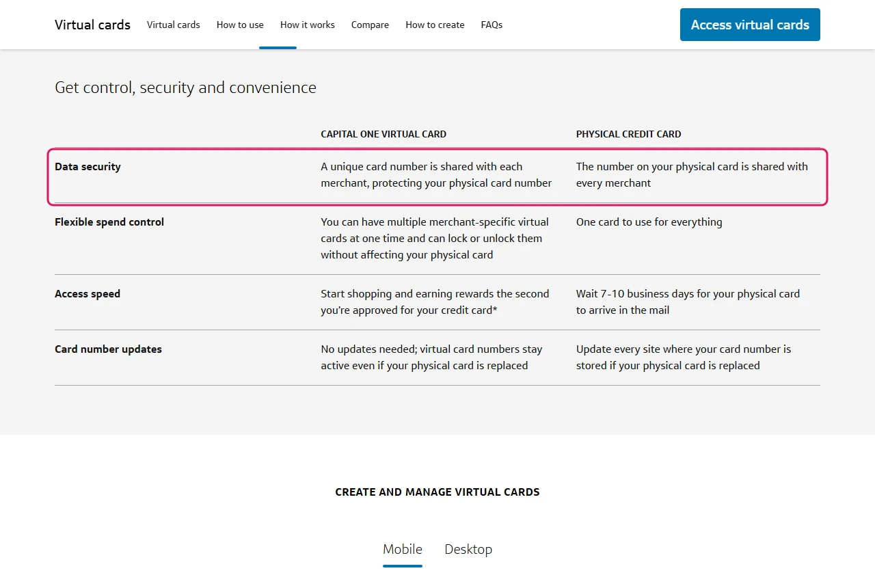Click the 'Get control, security and convenience' heading
The height and width of the screenshot is (588, 875).
(185, 88)
